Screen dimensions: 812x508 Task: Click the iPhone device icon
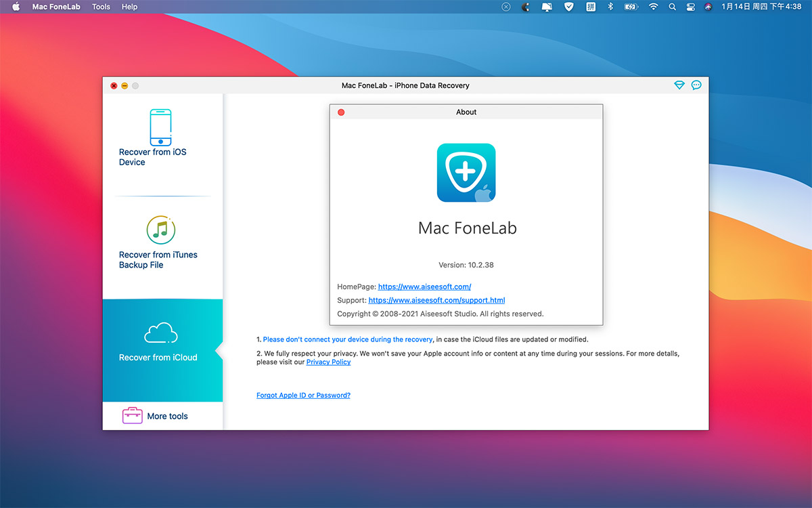(160, 127)
